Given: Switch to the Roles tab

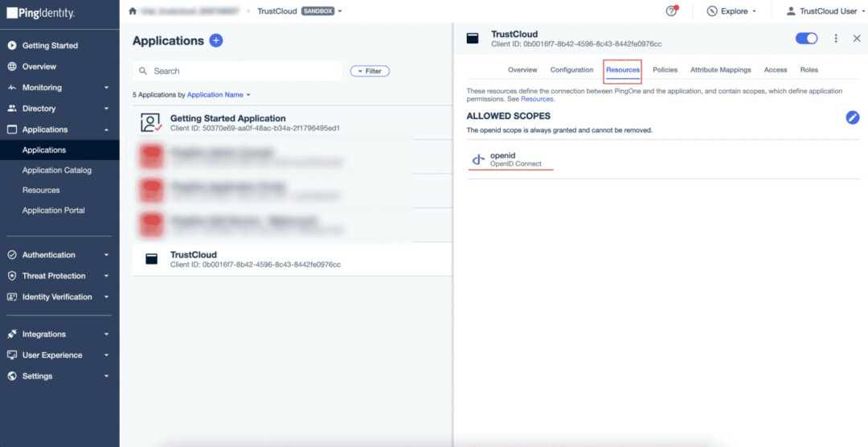Looking at the screenshot, I should click(809, 70).
